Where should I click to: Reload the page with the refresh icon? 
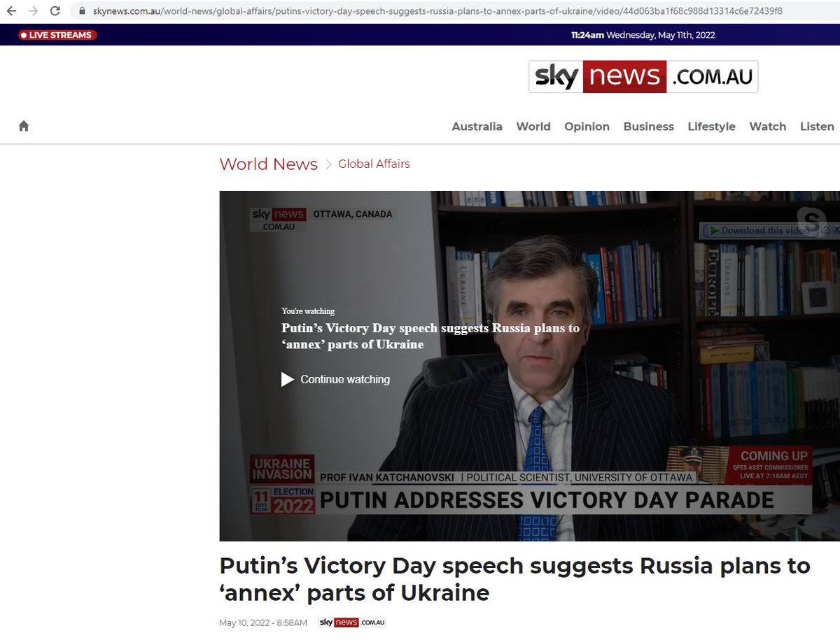click(x=55, y=11)
